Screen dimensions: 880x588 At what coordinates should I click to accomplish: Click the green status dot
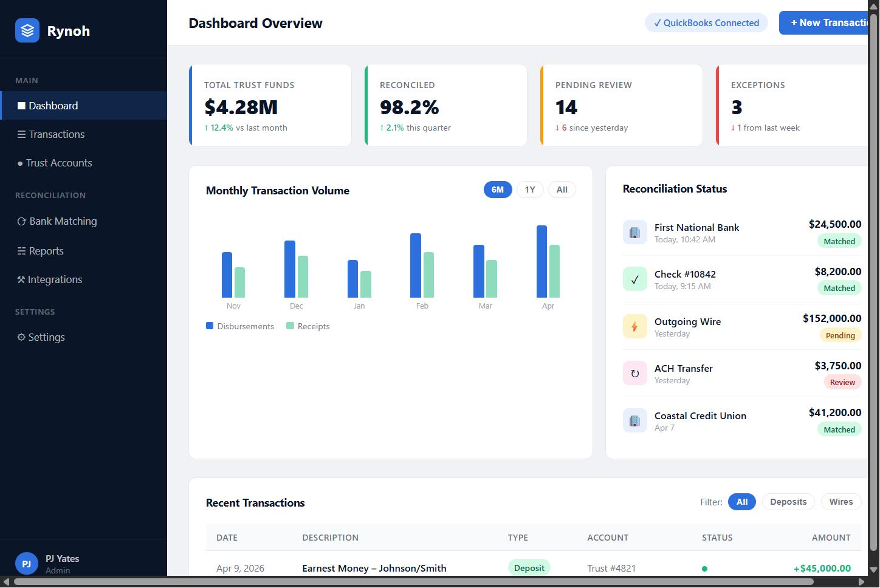tap(705, 569)
